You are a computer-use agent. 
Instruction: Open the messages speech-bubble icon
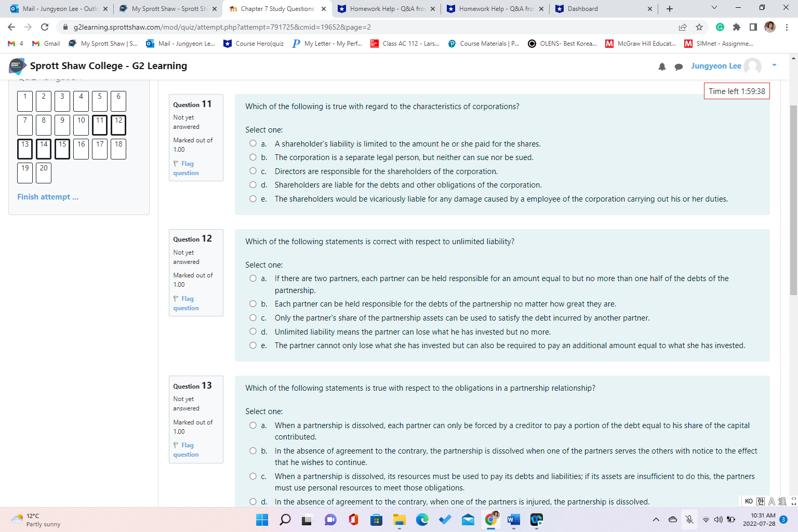click(x=679, y=66)
